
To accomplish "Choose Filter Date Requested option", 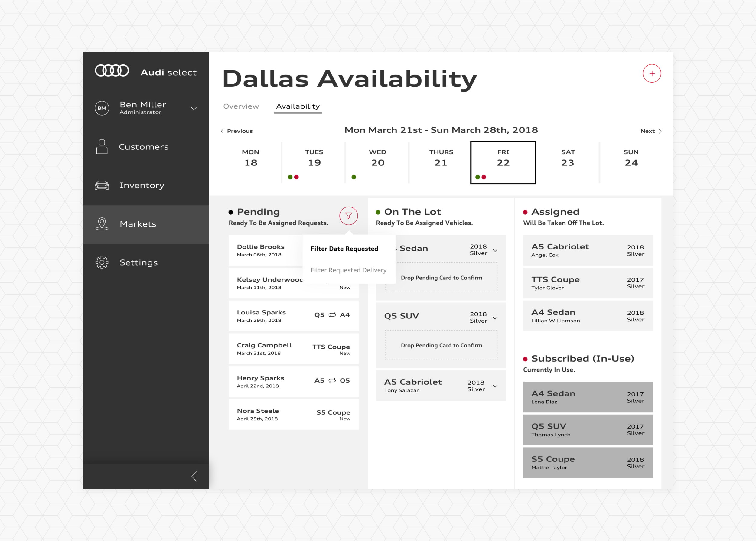I will click(x=344, y=249).
